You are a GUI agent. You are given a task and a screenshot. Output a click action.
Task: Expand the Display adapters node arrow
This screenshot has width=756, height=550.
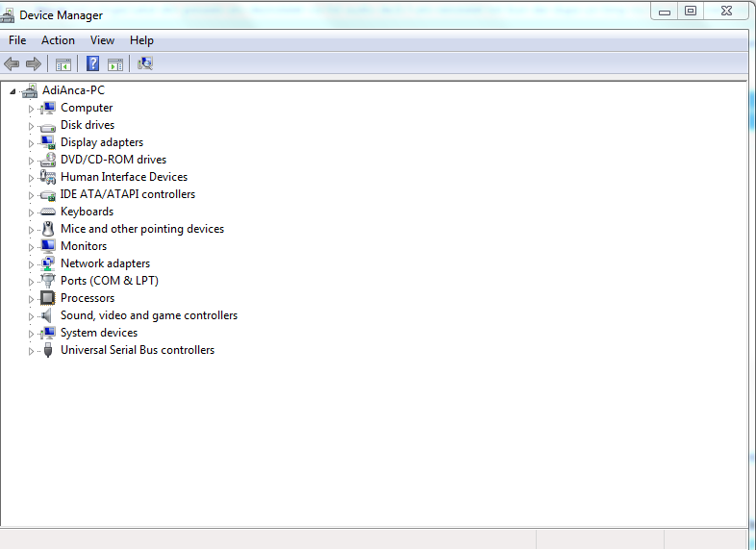(x=31, y=143)
